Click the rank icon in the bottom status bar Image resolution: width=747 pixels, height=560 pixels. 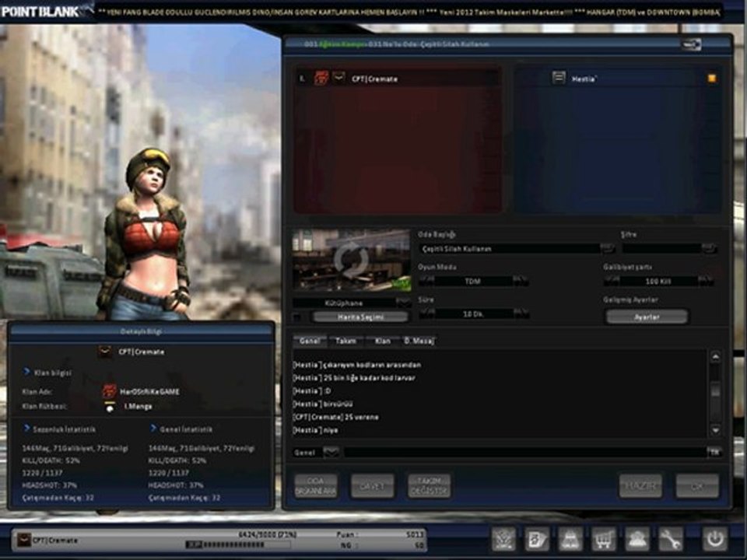24,540
